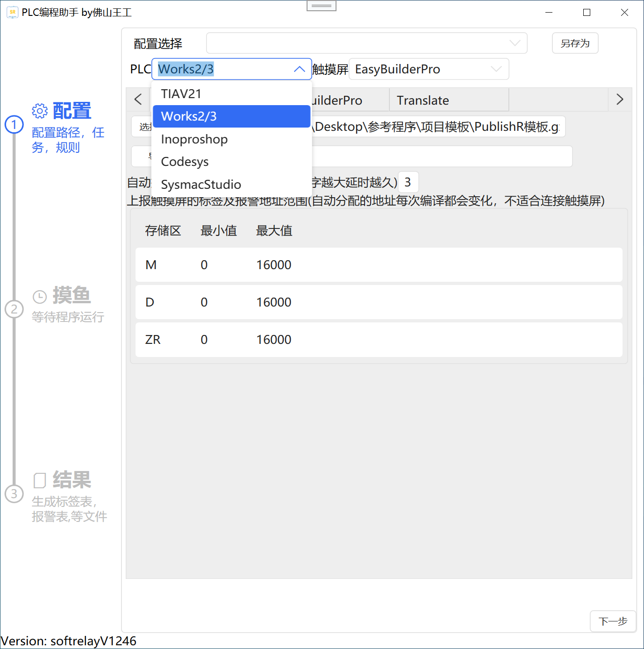Screen dimensions: 644x649
Task: Choose SysmacStudio from the PLC list
Action: tap(232, 185)
